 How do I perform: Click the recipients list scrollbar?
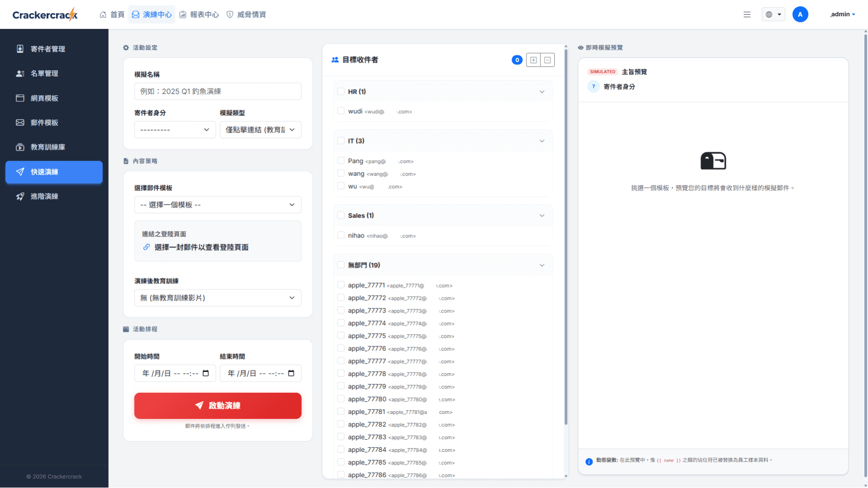tap(566, 237)
